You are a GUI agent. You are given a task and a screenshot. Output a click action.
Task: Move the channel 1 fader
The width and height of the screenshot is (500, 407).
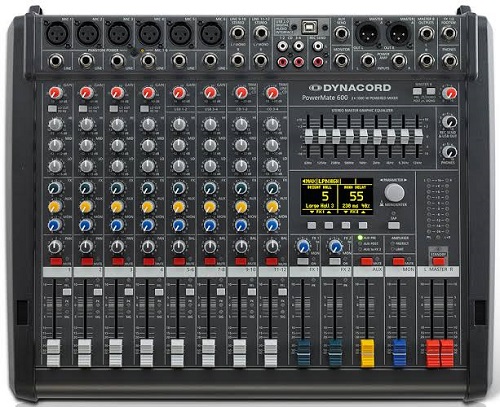pyautogui.click(x=53, y=353)
